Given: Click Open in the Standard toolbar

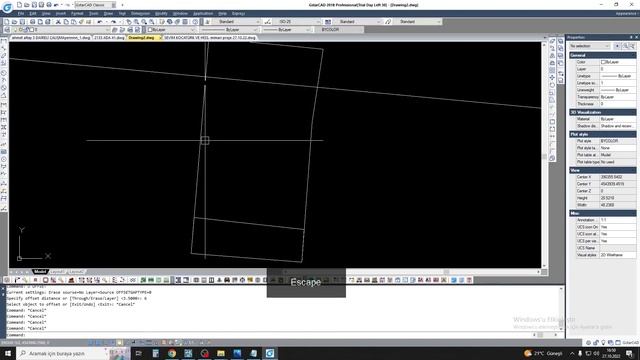Looking at the screenshot, I should (x=14, y=22).
